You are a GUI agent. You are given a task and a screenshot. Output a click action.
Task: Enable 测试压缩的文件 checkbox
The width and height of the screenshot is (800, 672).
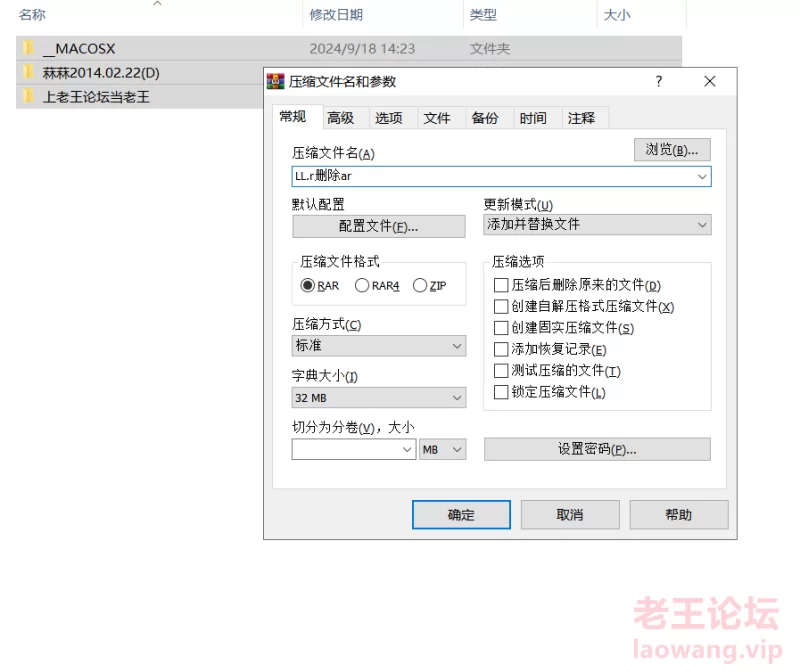click(501, 370)
